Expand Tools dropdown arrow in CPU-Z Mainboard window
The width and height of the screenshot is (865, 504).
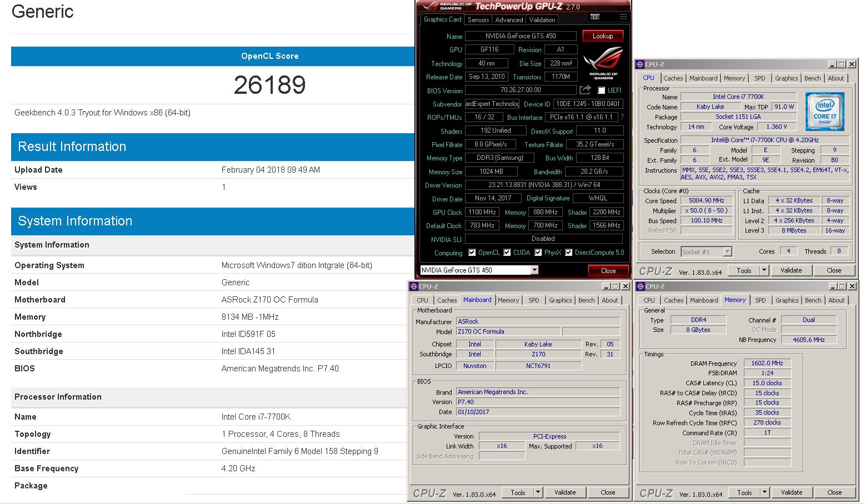point(538,492)
